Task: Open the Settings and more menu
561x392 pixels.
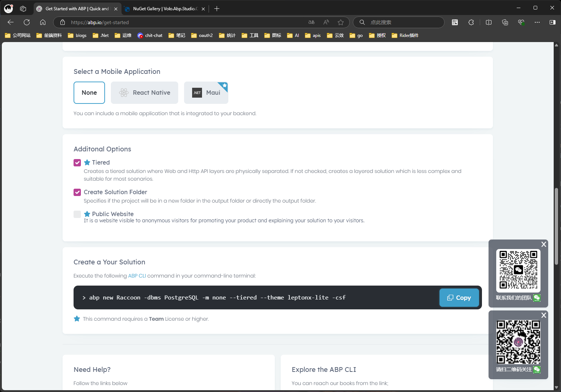Action: pos(537,22)
